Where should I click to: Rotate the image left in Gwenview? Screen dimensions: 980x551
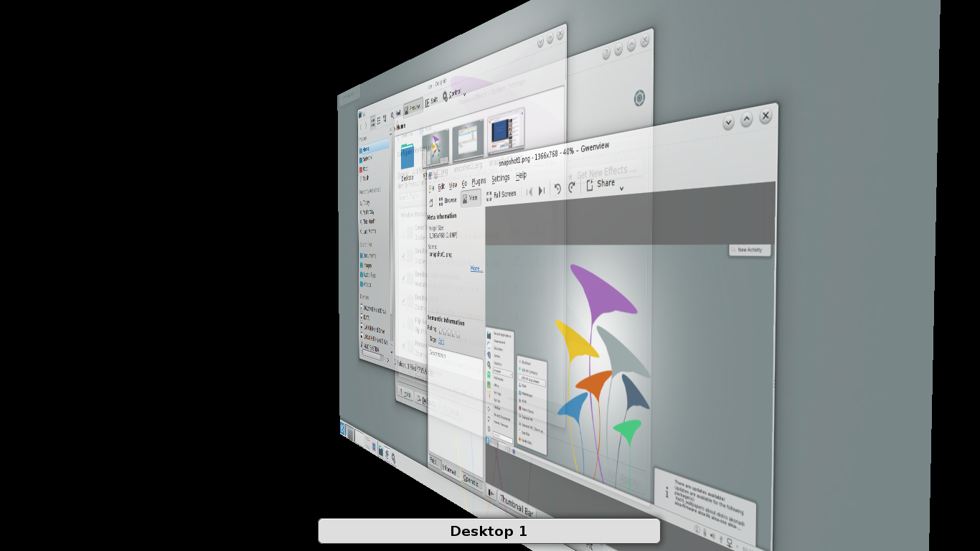pyautogui.click(x=557, y=189)
